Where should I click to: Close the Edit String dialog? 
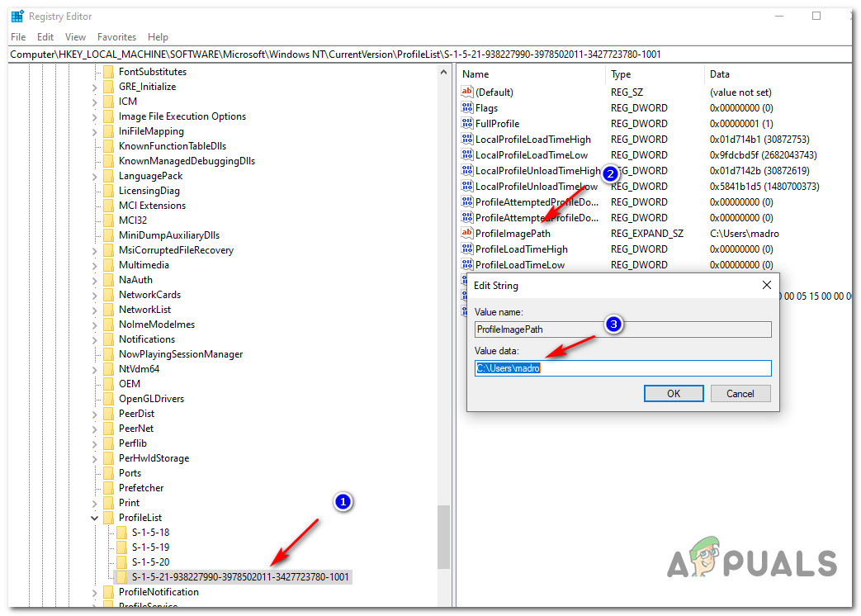point(767,285)
